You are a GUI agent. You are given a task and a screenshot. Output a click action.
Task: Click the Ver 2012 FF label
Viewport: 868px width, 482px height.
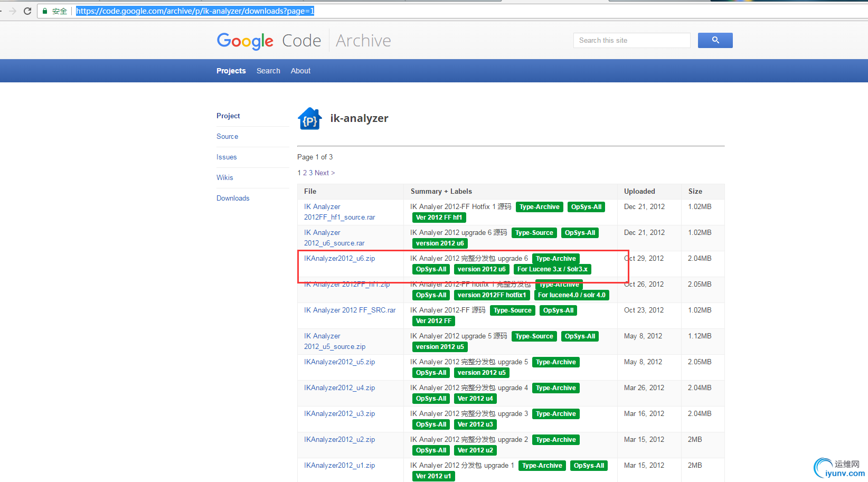tap(433, 321)
